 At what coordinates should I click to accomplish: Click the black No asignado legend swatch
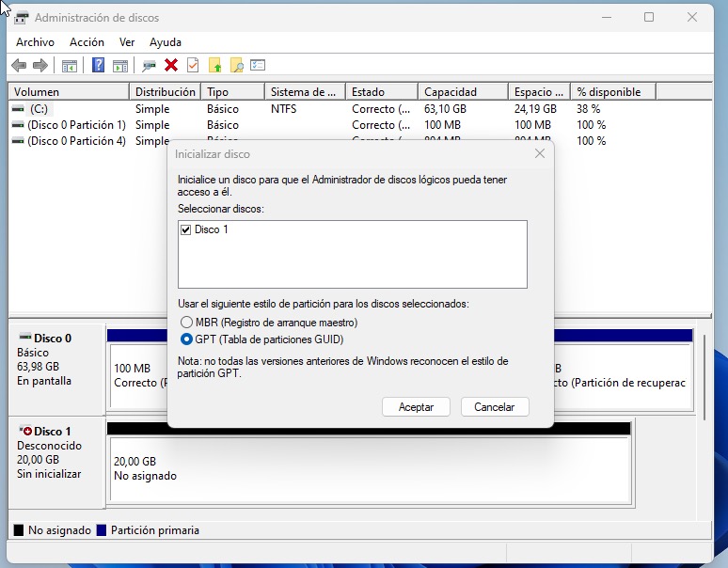coord(19,530)
